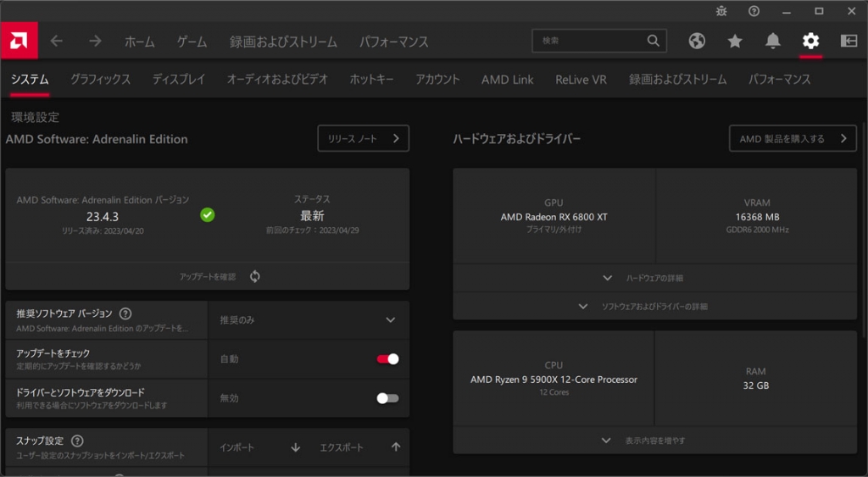Click the GDDR6 2000 MHz text
The image size is (868, 477).
[x=757, y=230]
